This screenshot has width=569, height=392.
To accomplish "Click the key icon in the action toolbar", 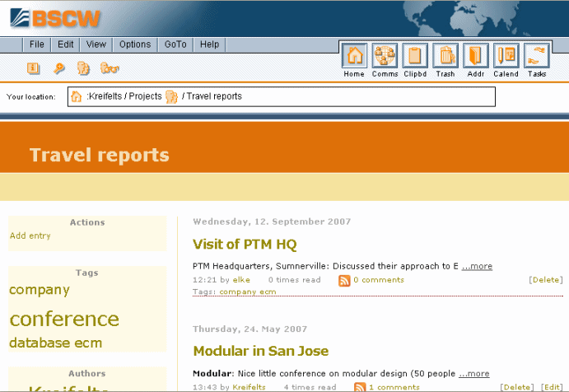I will tap(58, 68).
